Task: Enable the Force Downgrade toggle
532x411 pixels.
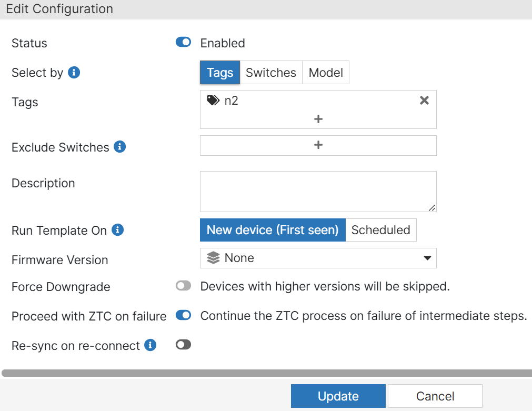Action: coord(183,286)
